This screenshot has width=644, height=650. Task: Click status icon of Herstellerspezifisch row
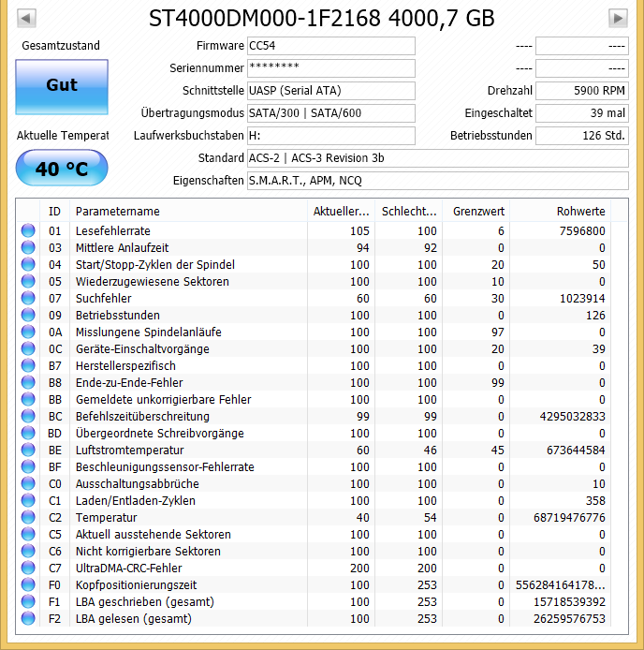[28, 365]
